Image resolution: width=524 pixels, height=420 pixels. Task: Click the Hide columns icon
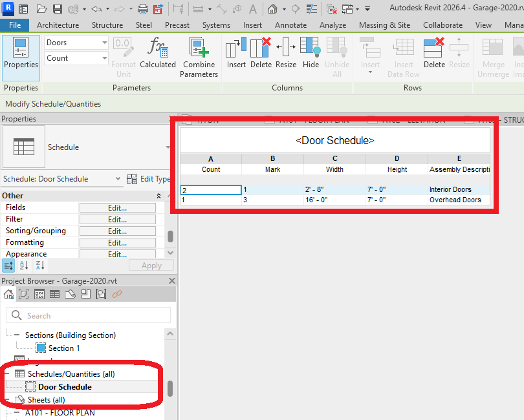click(x=311, y=48)
